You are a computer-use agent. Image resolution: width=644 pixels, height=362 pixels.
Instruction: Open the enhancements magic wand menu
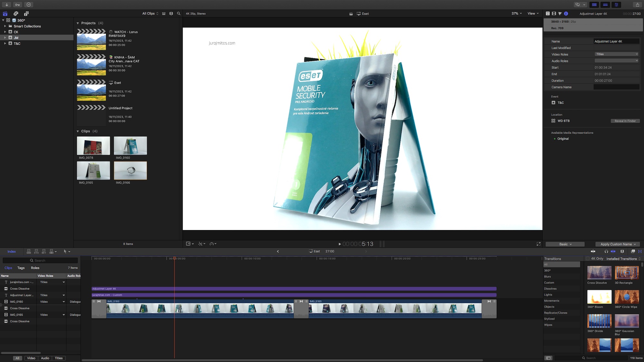click(202, 244)
